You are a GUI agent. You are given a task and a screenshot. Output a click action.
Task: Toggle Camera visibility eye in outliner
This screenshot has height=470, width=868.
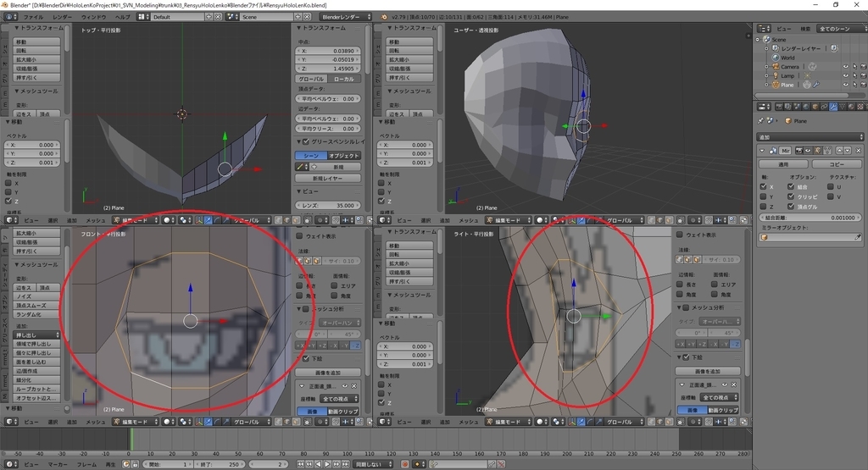tap(845, 67)
